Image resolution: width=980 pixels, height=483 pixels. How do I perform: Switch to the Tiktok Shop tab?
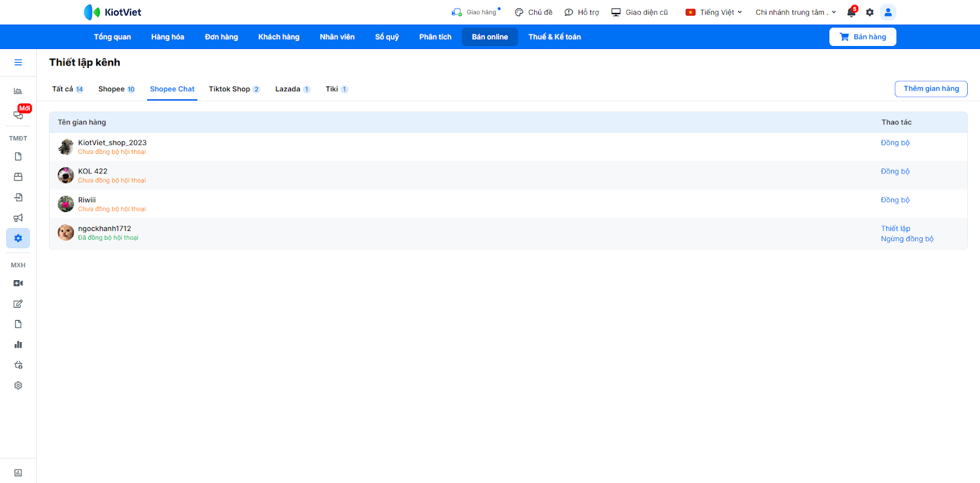(235, 89)
